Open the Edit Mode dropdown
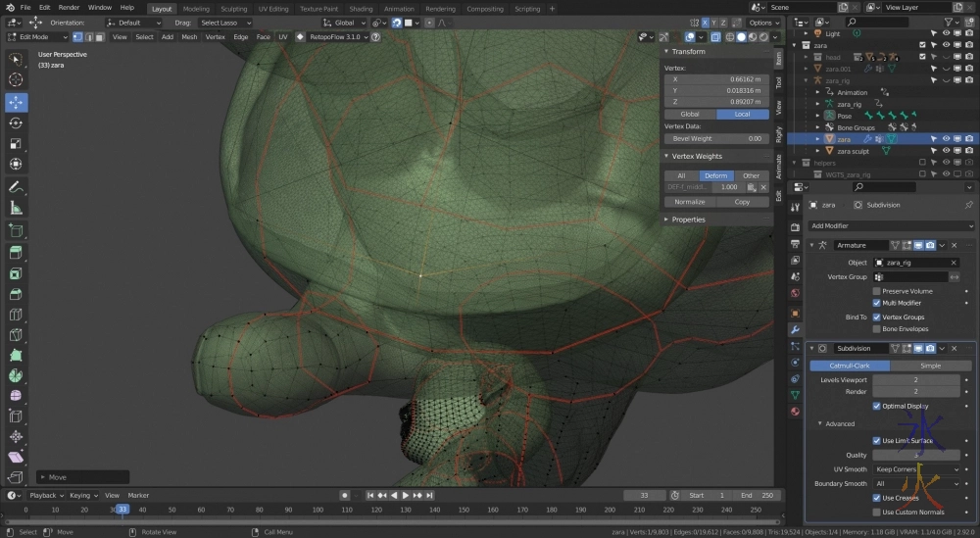Screen dimensions: 980x538 pyautogui.click(x=35, y=37)
